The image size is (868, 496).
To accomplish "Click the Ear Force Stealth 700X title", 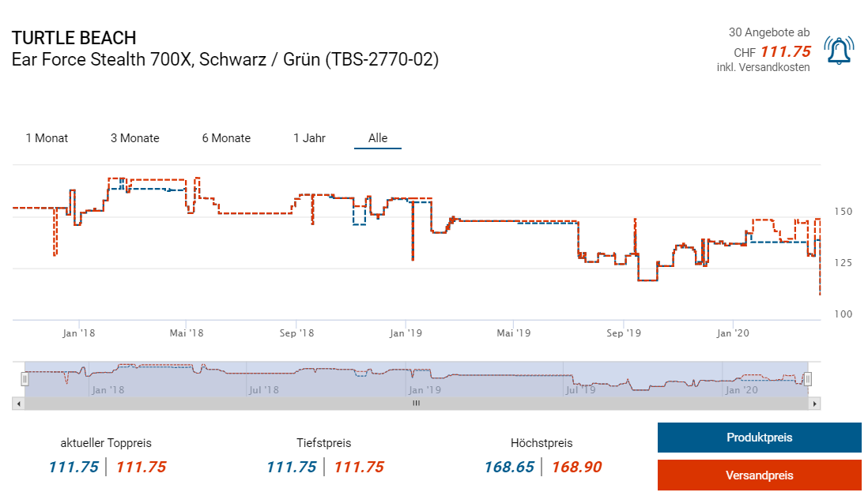I will pos(225,60).
